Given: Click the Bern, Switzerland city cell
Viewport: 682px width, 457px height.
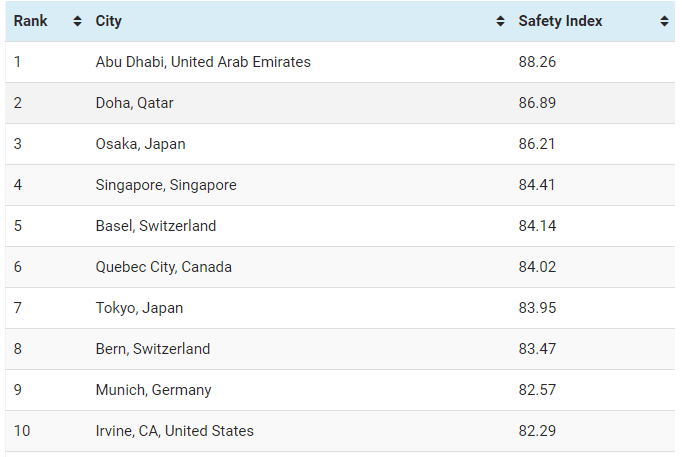Looking at the screenshot, I should coord(153,349).
